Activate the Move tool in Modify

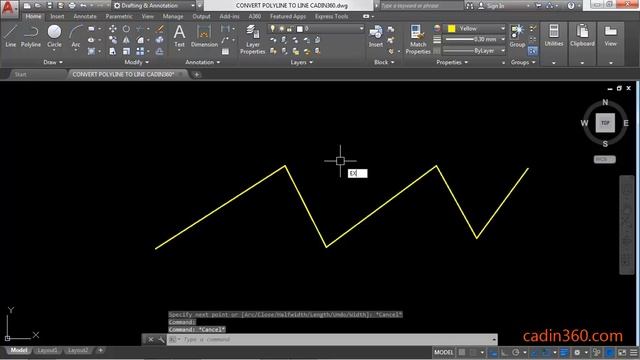[x=113, y=29]
